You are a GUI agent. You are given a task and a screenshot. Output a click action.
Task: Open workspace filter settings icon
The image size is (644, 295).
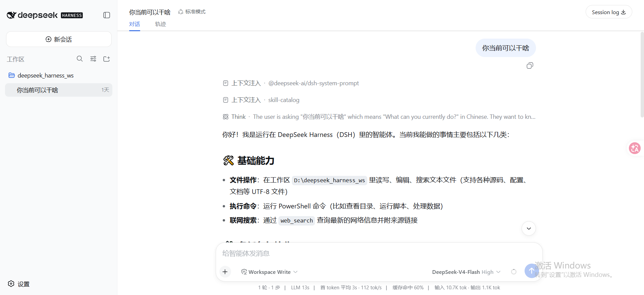(x=93, y=59)
